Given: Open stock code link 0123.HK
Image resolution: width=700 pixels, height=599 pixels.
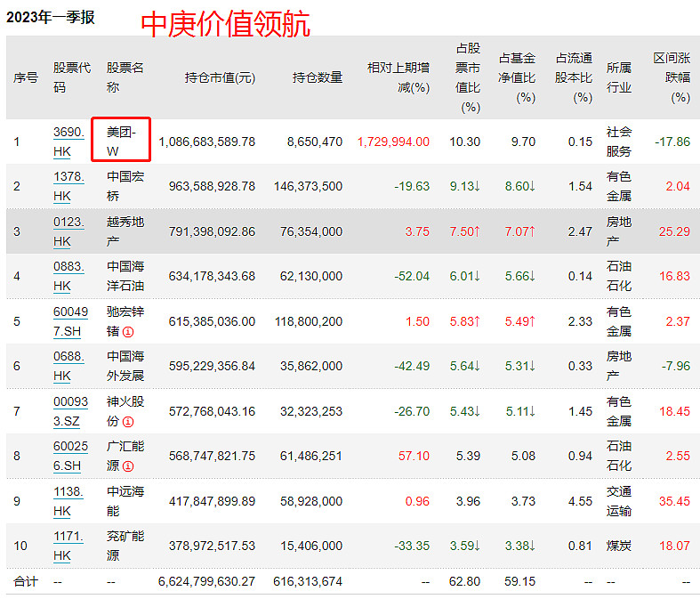Looking at the screenshot, I should point(68,231).
